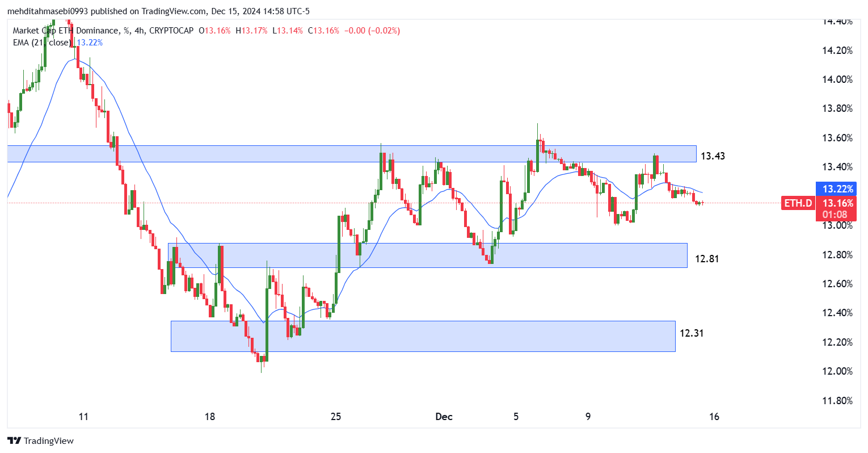Click the date label 5 on time axis
Screen dimensions: 868x453
pyautogui.click(x=516, y=417)
